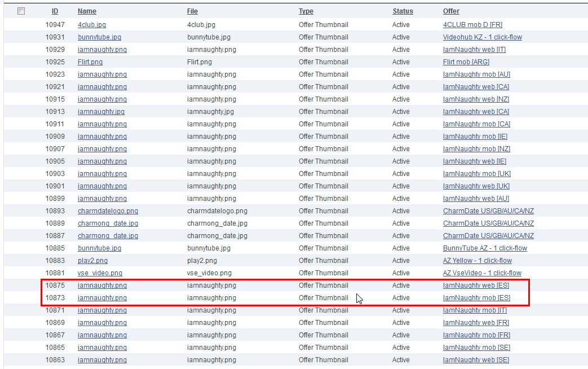Click the ID cell 10881
This screenshot has width=588, height=369.
click(x=55, y=273)
